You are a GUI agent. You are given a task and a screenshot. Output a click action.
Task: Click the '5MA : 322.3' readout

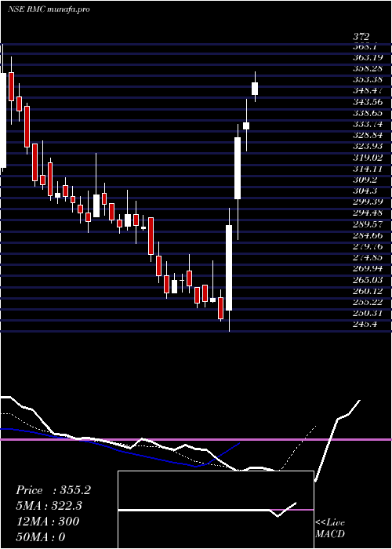tap(51, 506)
